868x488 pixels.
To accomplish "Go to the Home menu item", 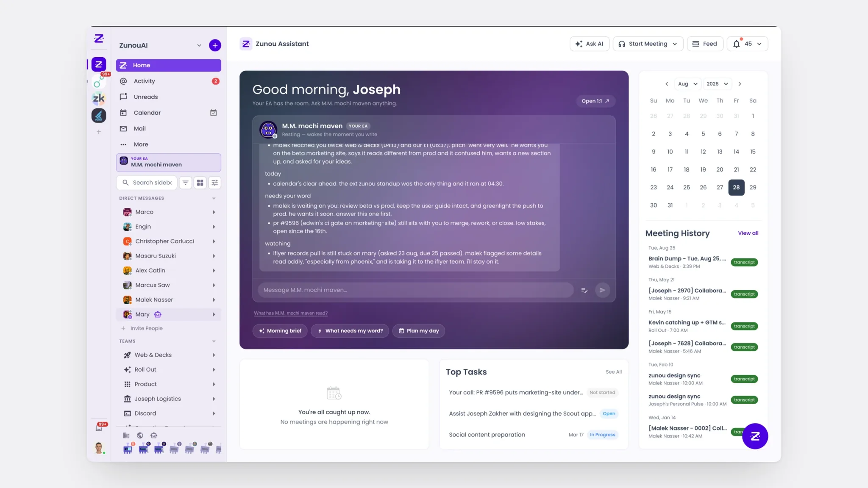I will coord(169,65).
